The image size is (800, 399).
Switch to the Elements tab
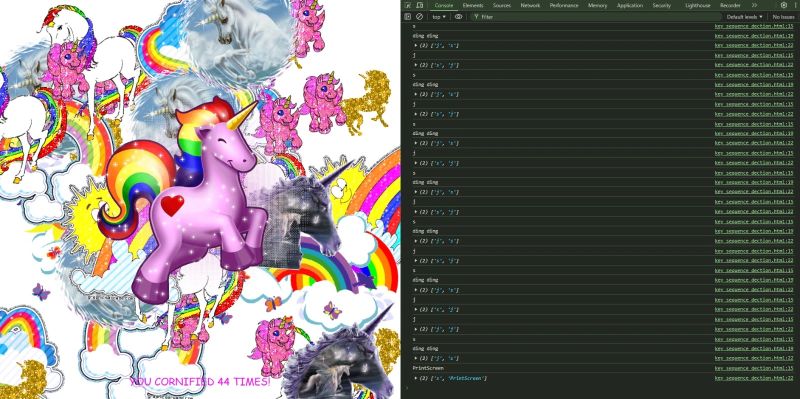click(473, 5)
